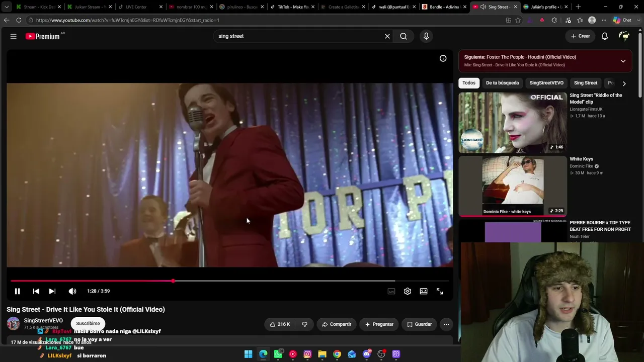Click the Compartir share button
The width and height of the screenshot is (644, 362).
coord(337,324)
